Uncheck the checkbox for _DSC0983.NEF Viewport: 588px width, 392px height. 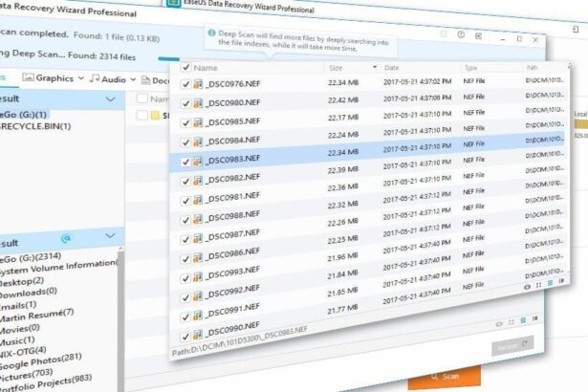click(x=185, y=162)
